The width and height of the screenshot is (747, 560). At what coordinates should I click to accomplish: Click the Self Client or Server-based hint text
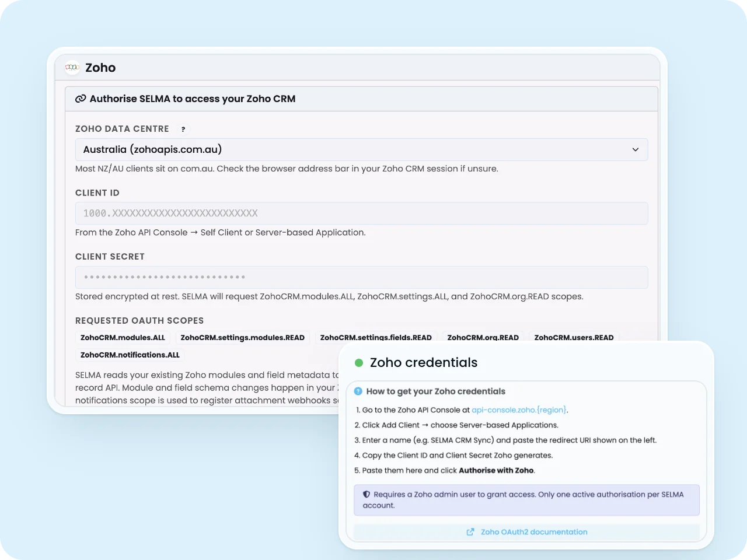coord(221,232)
